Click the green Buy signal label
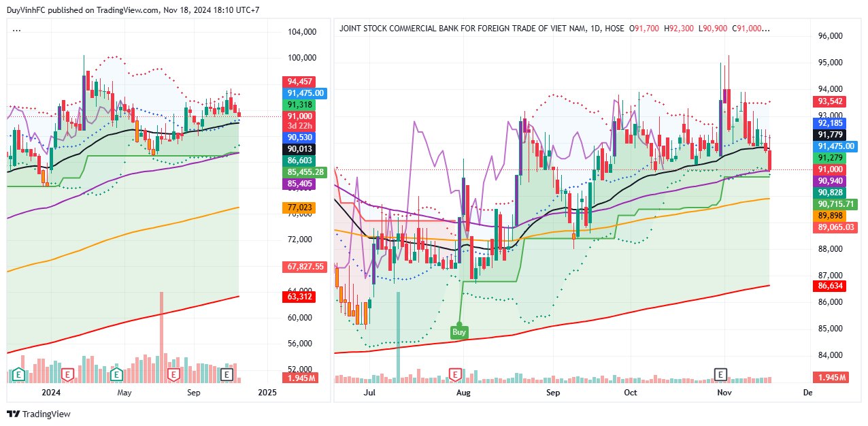The image size is (868, 426). click(x=459, y=332)
